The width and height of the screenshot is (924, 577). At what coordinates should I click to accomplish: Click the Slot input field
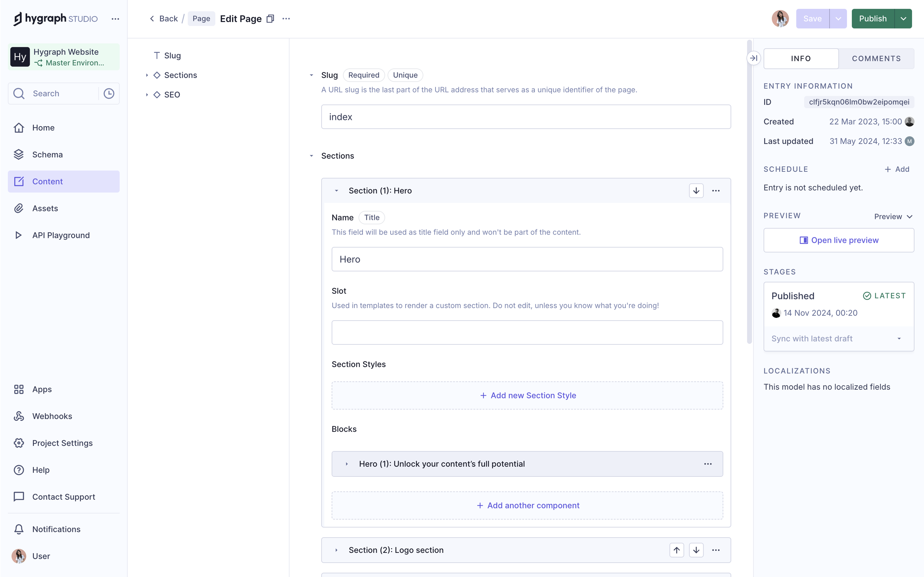[527, 333]
